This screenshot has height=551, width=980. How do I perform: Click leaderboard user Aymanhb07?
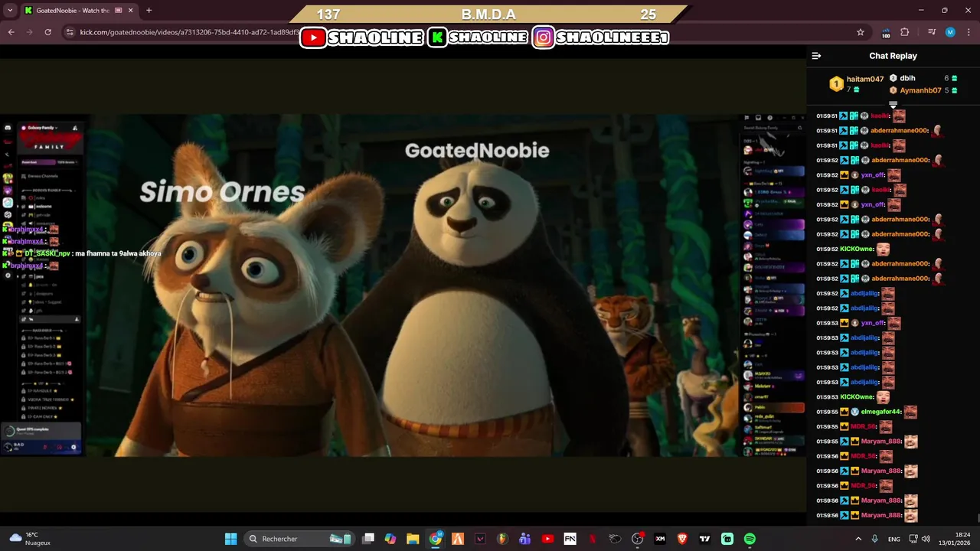tap(920, 90)
